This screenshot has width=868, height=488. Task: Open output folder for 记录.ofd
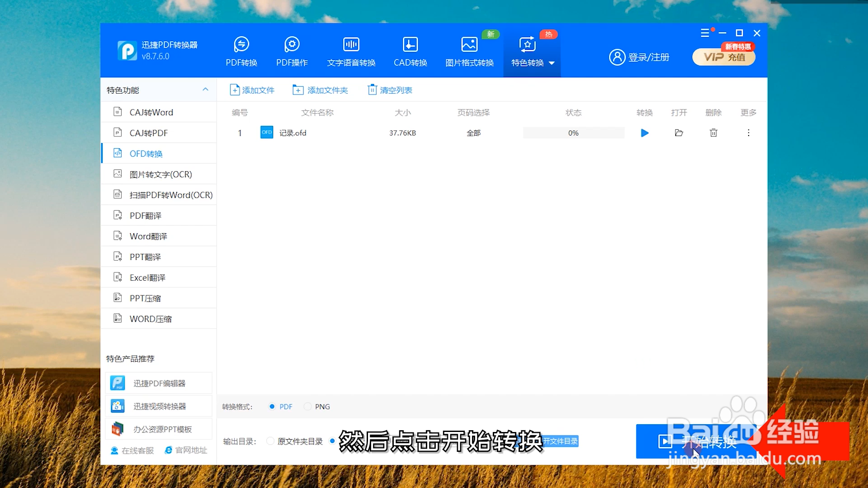pos(679,133)
